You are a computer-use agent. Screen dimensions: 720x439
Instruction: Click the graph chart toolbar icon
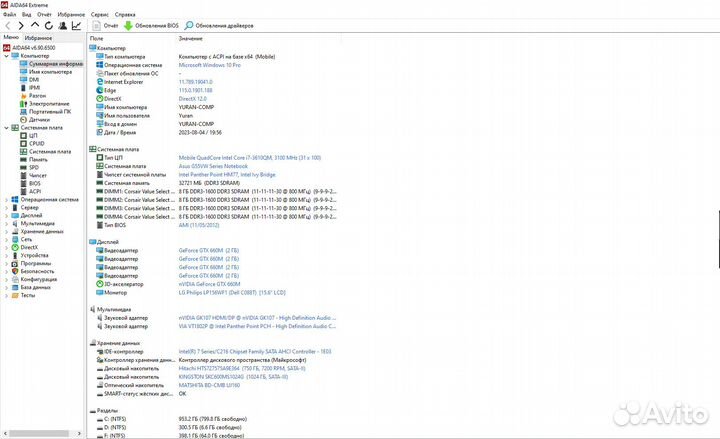[78, 25]
